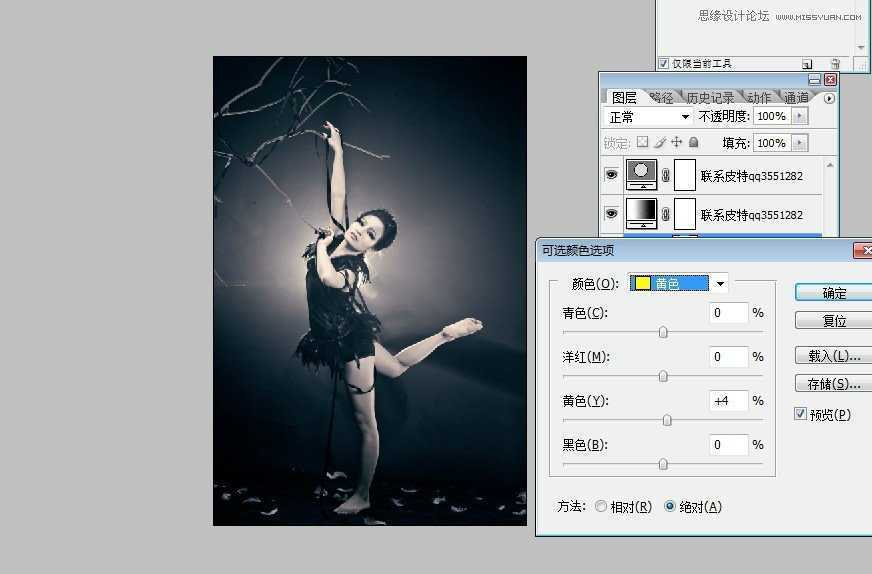Image resolution: width=872 pixels, height=574 pixels.
Task: Switch to the 通道 tab
Action: tap(796, 97)
